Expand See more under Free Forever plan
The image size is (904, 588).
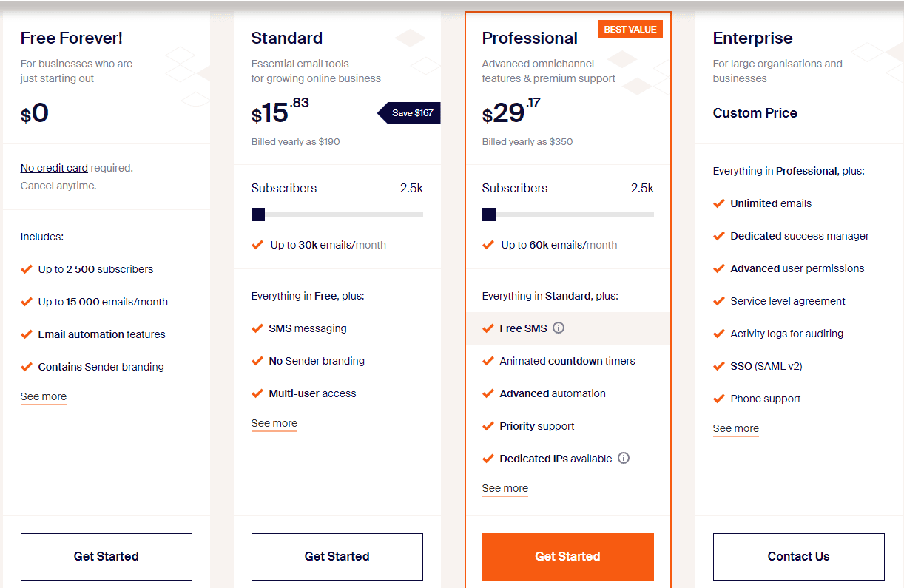click(x=44, y=396)
